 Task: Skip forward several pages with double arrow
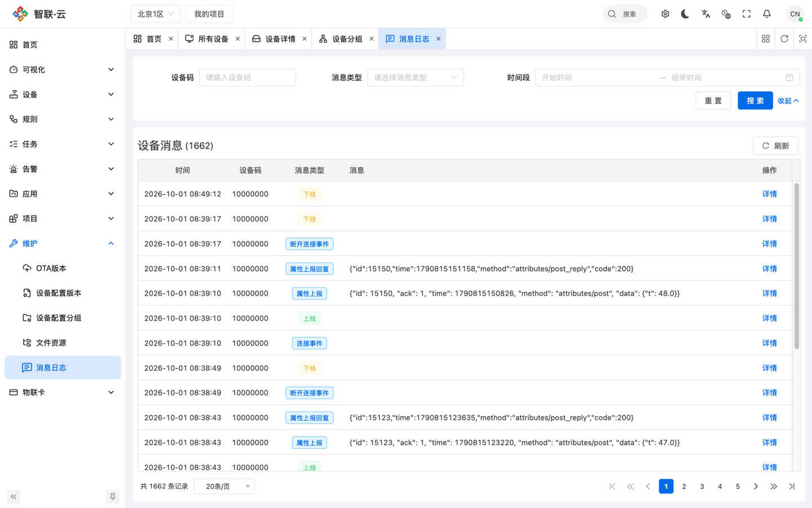774,487
